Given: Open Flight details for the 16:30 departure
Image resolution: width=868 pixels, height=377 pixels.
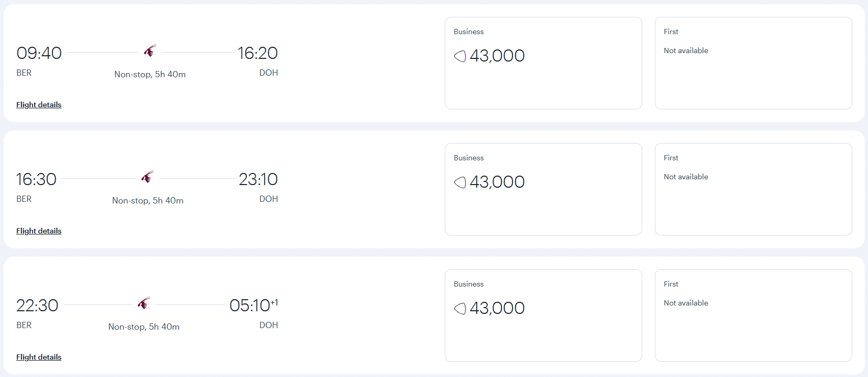Looking at the screenshot, I should click(x=39, y=231).
